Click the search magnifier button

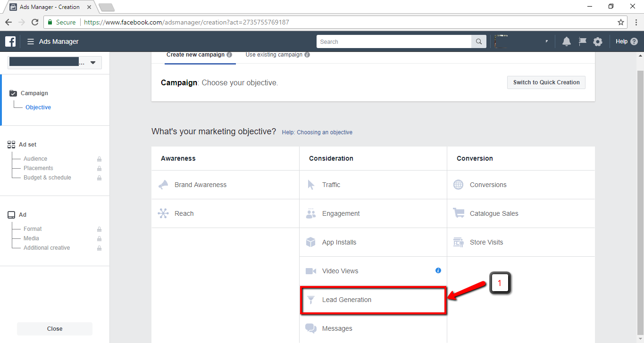click(x=478, y=41)
